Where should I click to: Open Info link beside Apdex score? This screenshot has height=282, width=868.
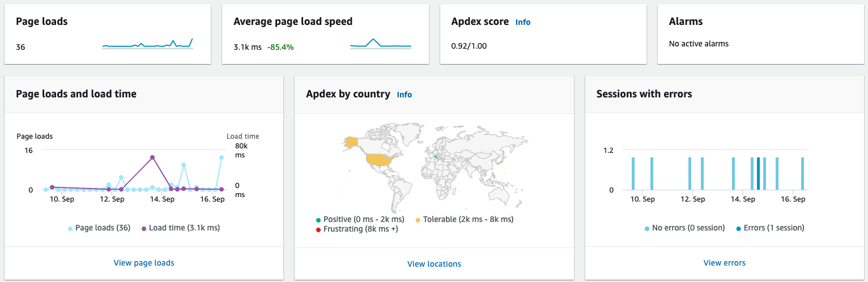(522, 22)
